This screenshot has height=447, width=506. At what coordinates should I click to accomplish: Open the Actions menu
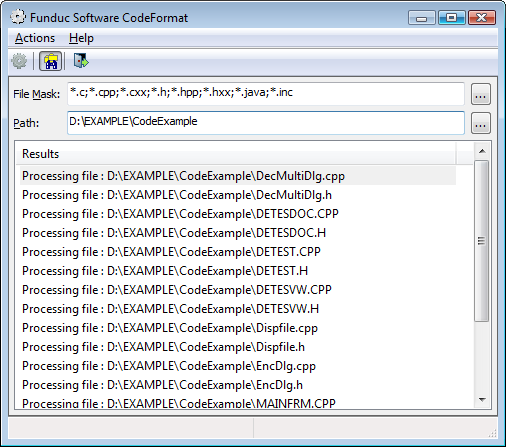35,38
